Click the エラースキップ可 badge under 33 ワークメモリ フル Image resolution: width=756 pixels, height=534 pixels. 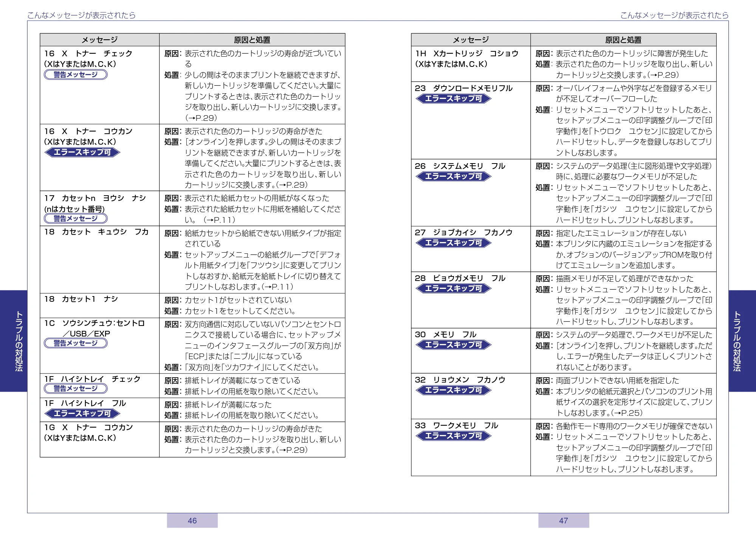(x=453, y=436)
